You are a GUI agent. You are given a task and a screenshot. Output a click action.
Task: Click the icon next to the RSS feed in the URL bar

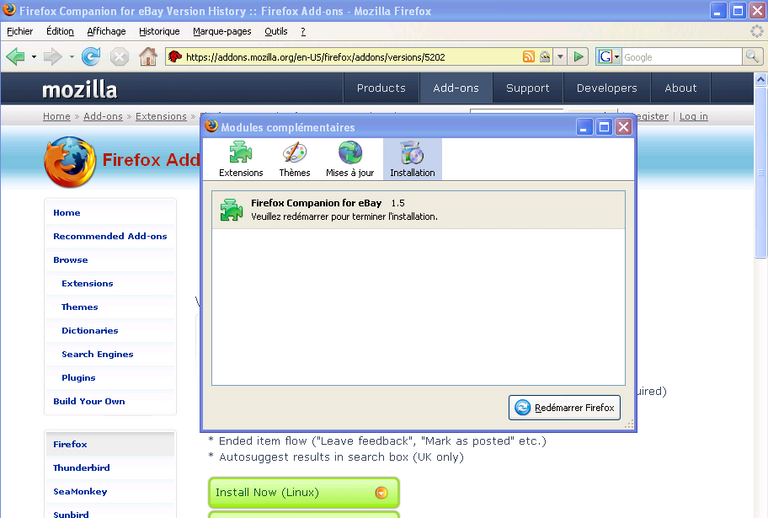pos(545,57)
